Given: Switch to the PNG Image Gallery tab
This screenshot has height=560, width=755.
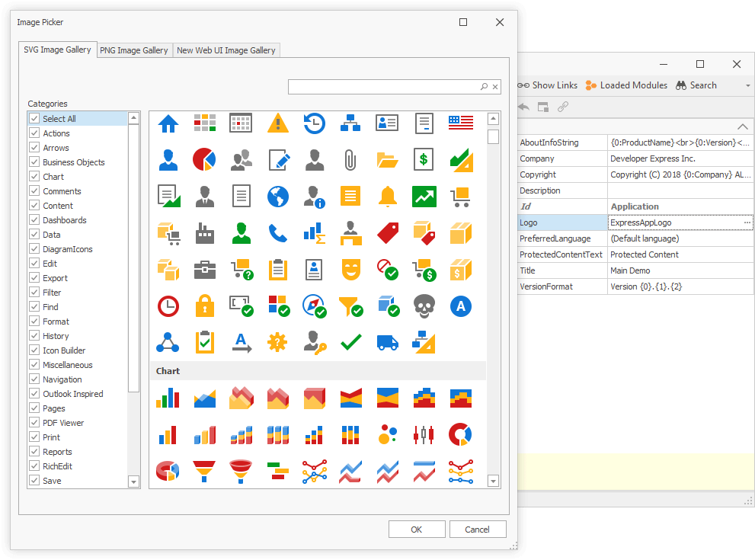Looking at the screenshot, I should coord(134,50).
